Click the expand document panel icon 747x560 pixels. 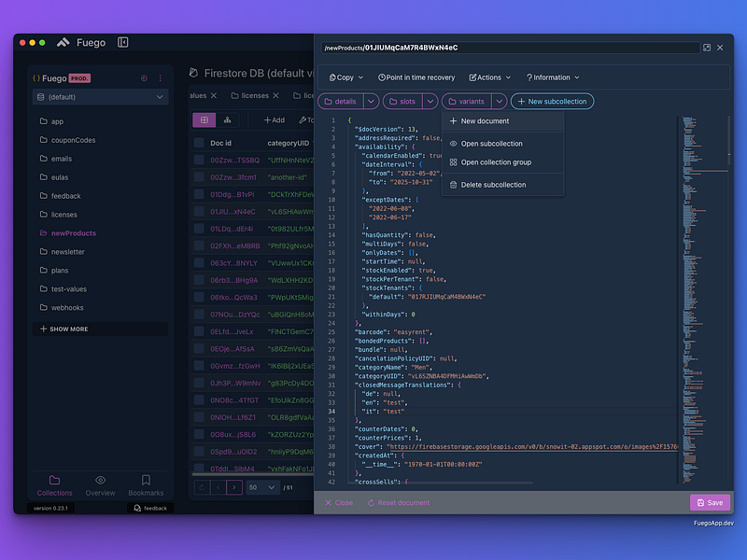pos(707,48)
